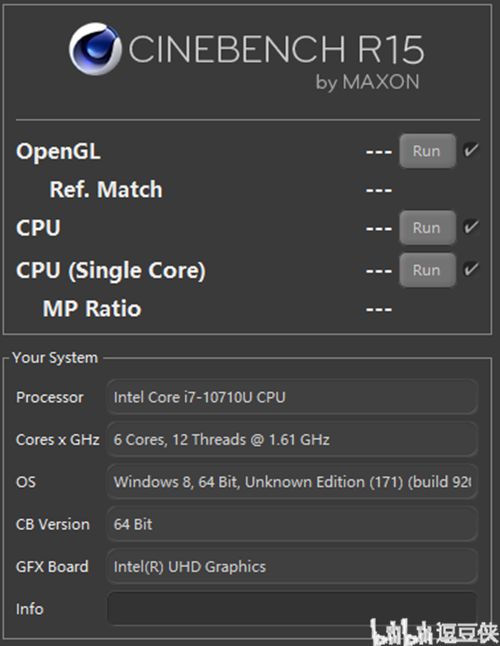This screenshot has width=500, height=646.
Task: Toggle the OpenGL test checkbox
Action: point(471,150)
